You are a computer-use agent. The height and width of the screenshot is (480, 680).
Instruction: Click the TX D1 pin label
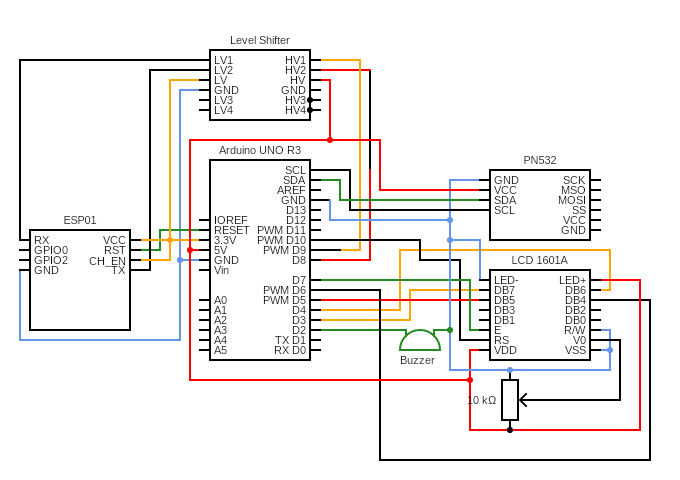click(x=290, y=340)
